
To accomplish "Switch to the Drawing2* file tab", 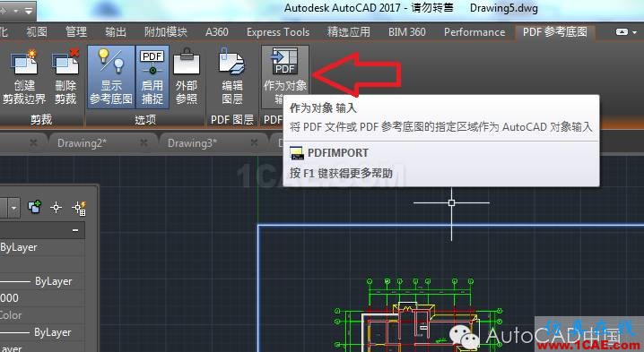I will click(x=82, y=143).
